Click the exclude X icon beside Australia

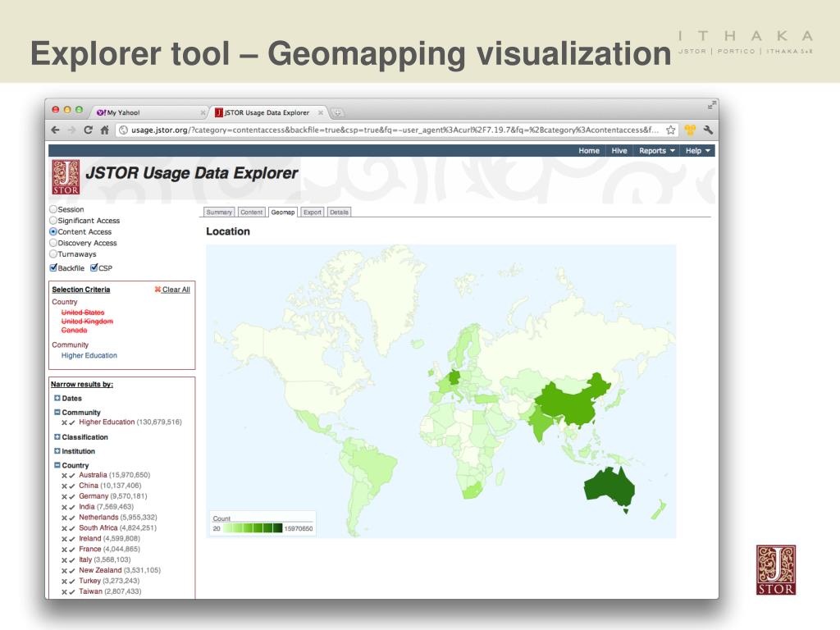click(65, 475)
